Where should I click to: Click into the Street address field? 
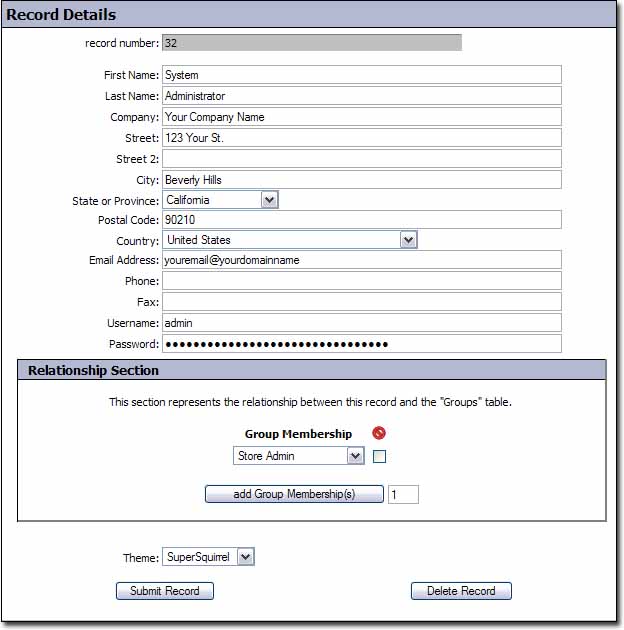tap(361, 138)
